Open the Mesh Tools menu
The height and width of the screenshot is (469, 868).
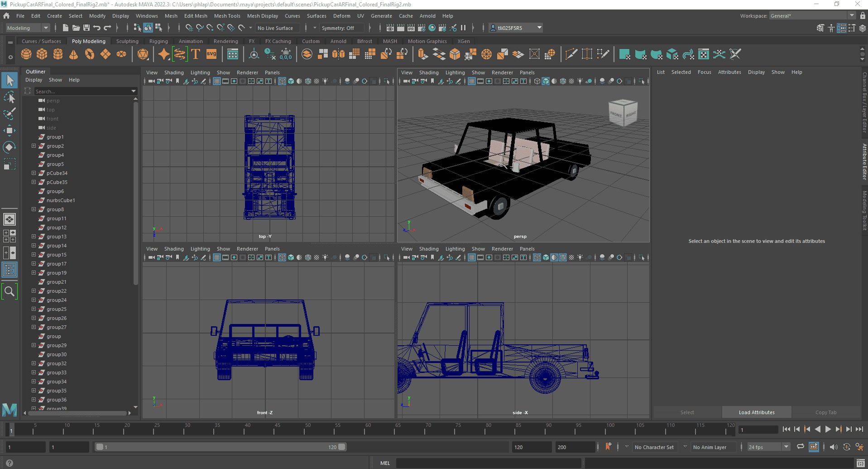[x=227, y=16]
